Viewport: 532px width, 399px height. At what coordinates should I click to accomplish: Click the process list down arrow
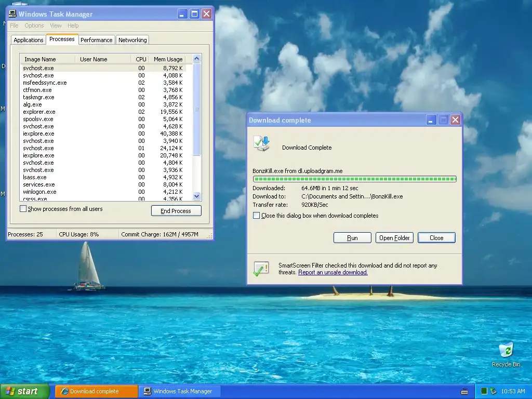[x=197, y=196]
